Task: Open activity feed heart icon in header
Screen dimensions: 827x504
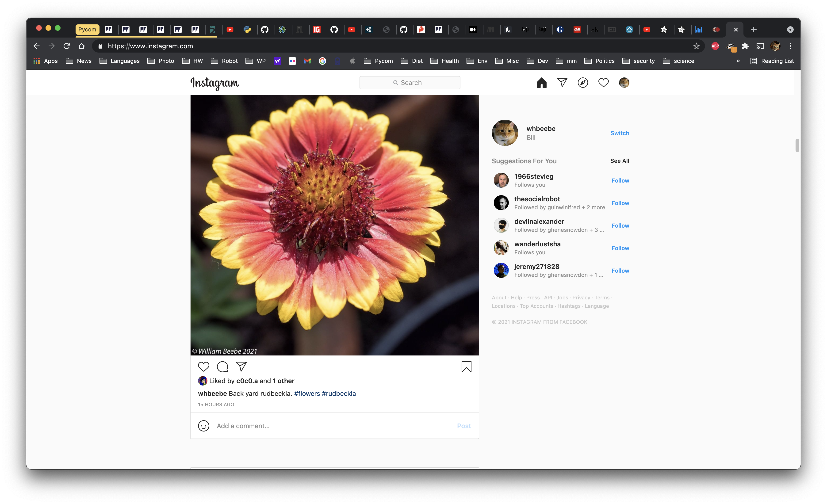Action: 603,83
